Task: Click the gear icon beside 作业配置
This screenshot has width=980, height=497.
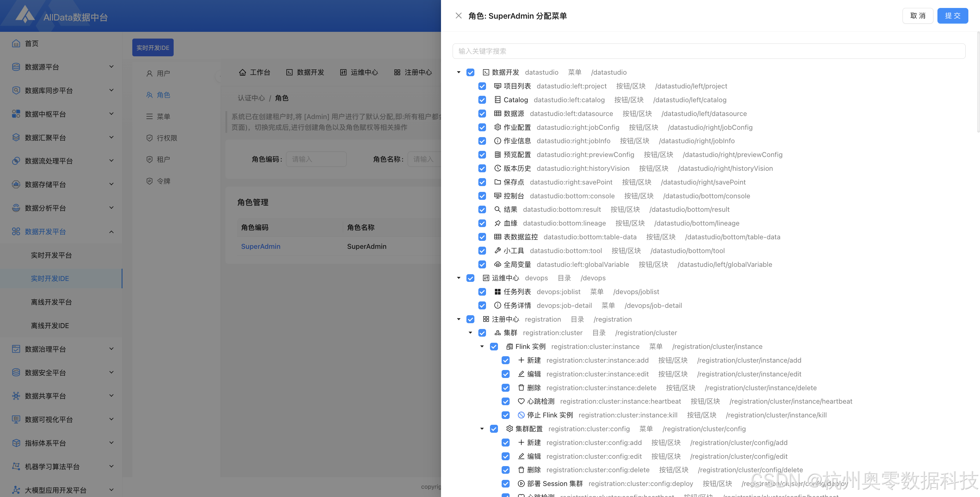Action: click(x=497, y=127)
